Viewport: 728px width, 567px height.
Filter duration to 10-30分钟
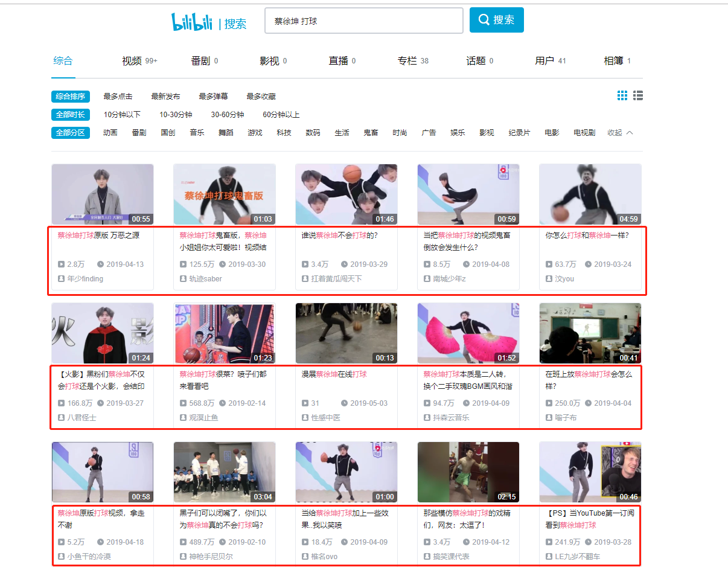(x=176, y=115)
